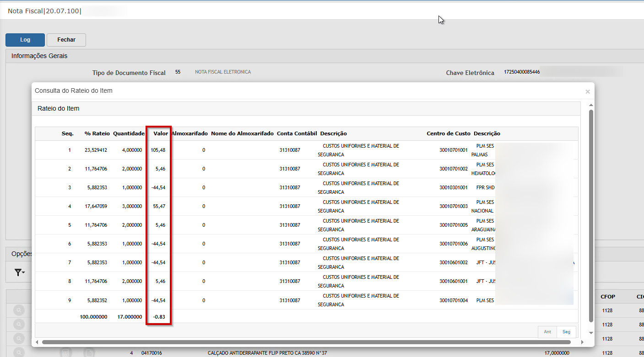Click the total percentage 100.000000
This screenshot has width=644, height=357.
coord(93,316)
